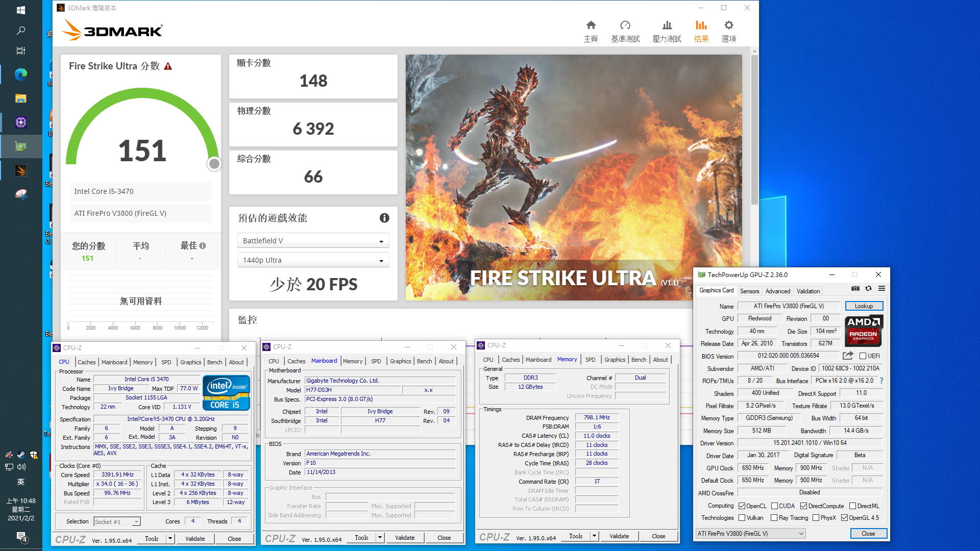This screenshot has height=551, width=980.
Task: Open Caches tab in the left CPU-Z window
Action: [x=86, y=362]
